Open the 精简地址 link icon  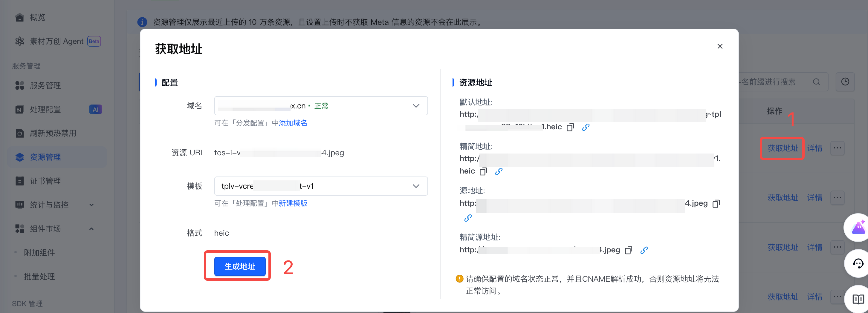click(499, 171)
